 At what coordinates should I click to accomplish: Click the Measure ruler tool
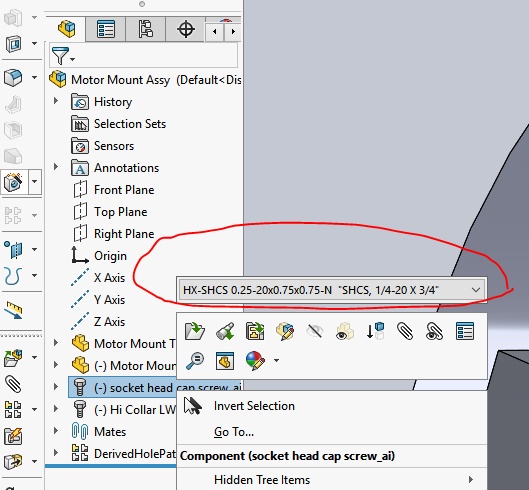[x=13, y=310]
